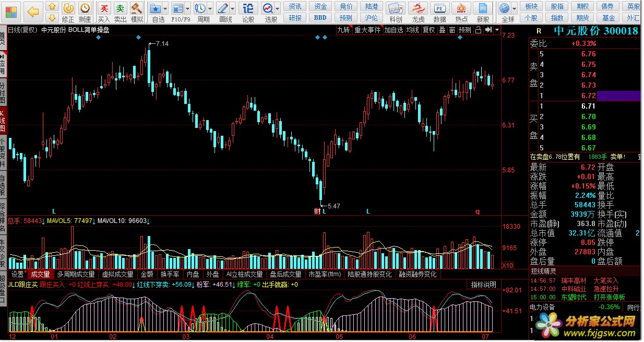Open the 测速 speed test clock
The width and height of the screenshot is (644, 342).
tap(85, 11)
